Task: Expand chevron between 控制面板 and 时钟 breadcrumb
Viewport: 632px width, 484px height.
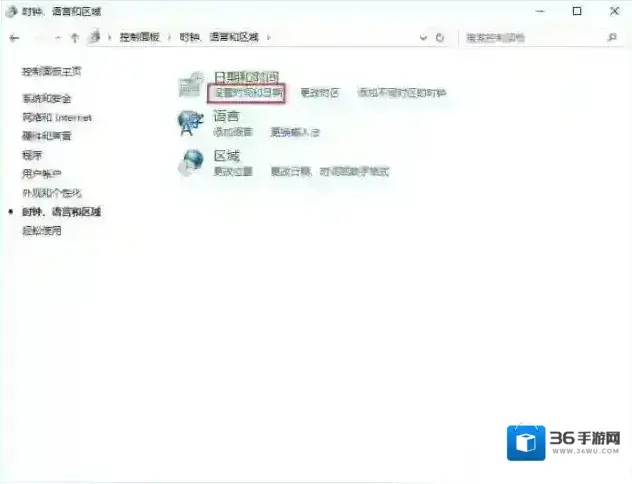Action: (169, 37)
